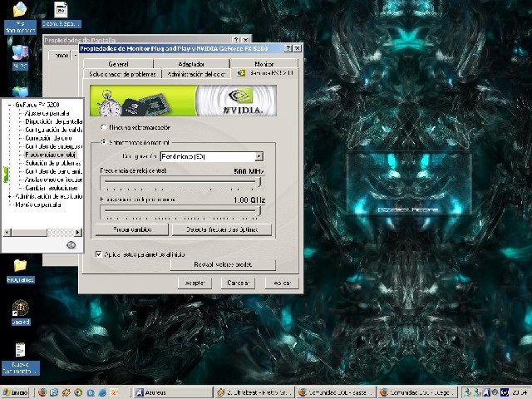This screenshot has height=399, width=532.
Task: Select Cambiar resoluciones tree entry
Action: pos(52,188)
